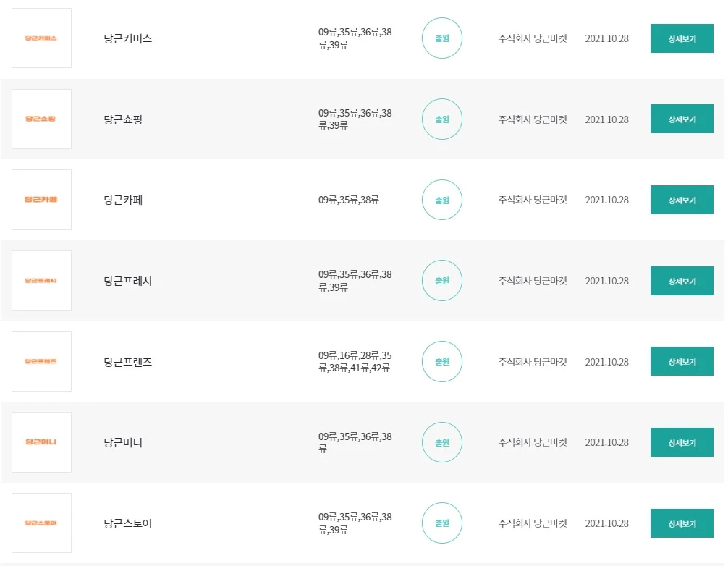Screen dimensions: 728x566
Task: Click 상세보기 button for 당근커머스
Action: click(681, 38)
